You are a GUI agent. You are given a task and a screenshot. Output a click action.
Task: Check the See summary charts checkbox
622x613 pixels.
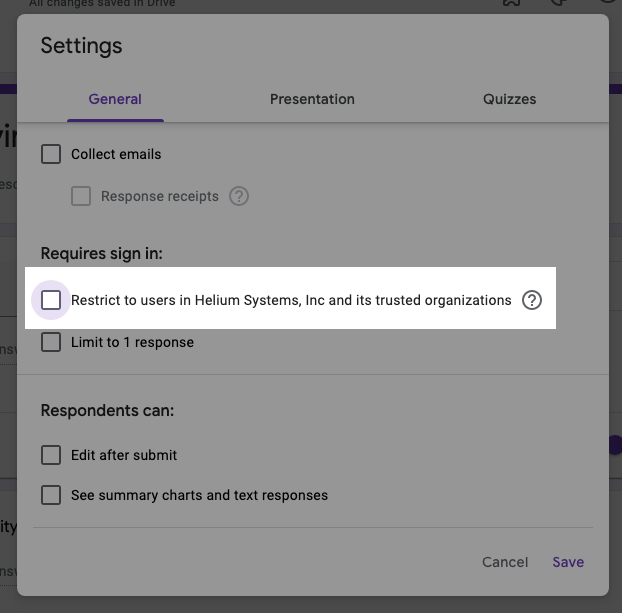coord(51,495)
